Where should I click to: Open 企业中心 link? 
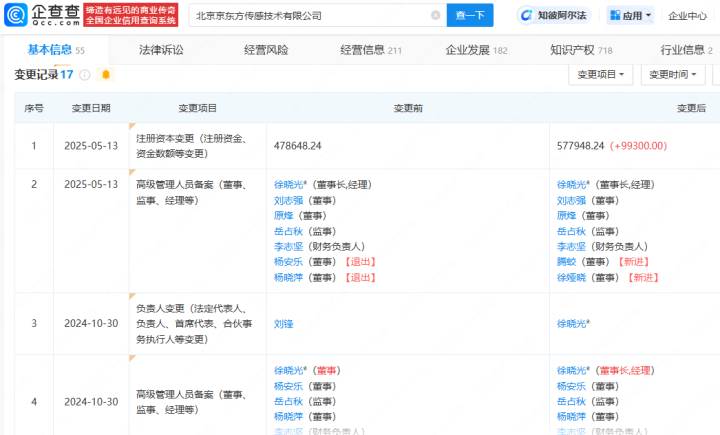687,16
